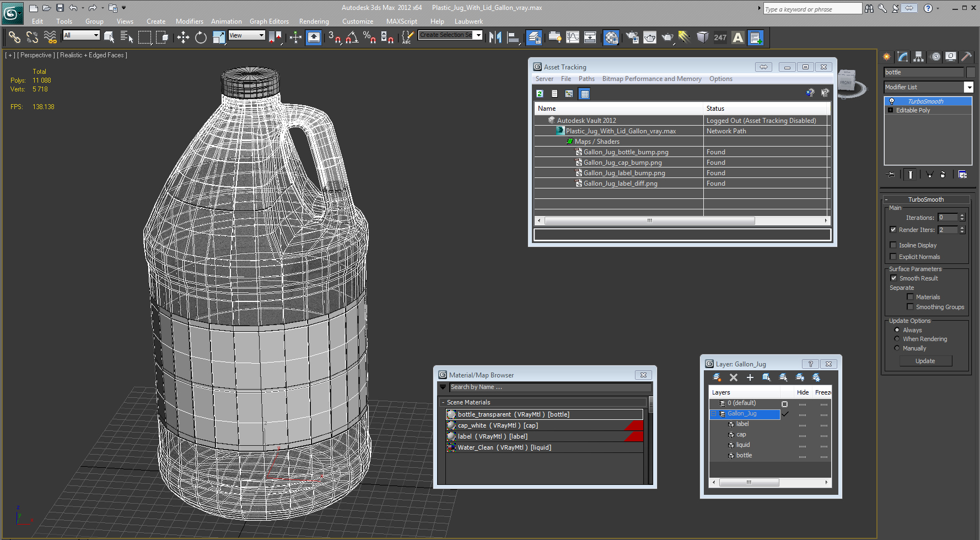Click the Align tool icon
Screen dimensions: 980x540
point(513,37)
